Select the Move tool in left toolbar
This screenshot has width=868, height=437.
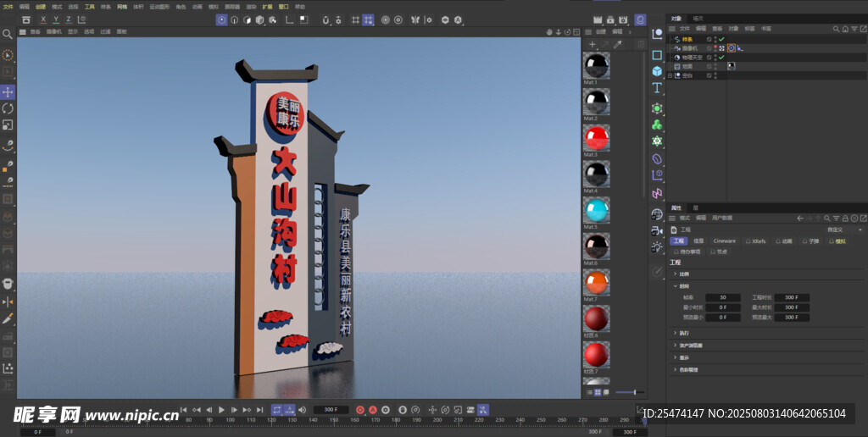pyautogui.click(x=8, y=91)
